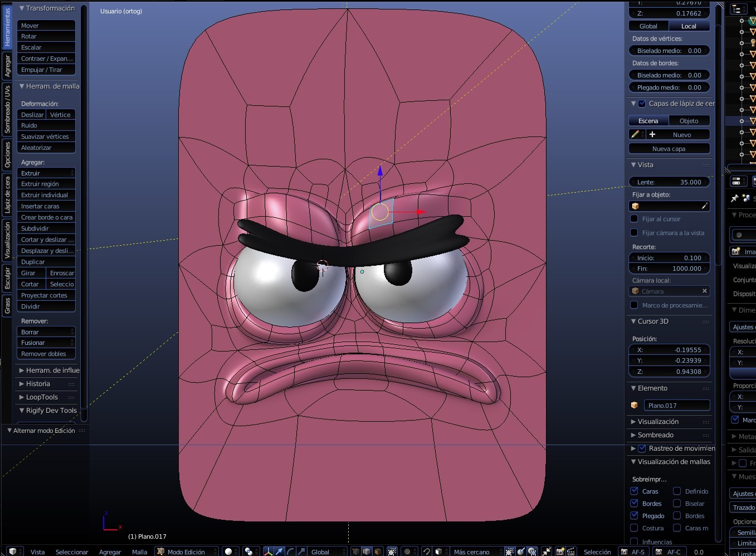Open the Sombreado / UVs vertical tab
The image size is (756, 556).
click(x=7, y=109)
